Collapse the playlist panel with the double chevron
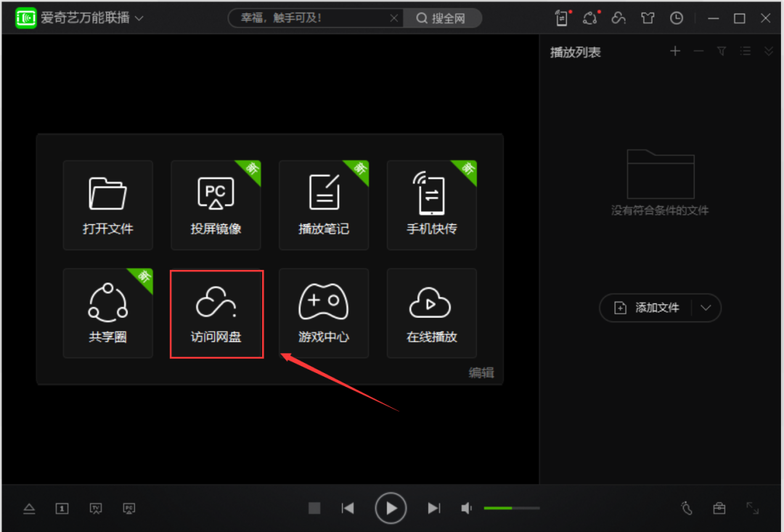784x532 pixels. 769,51
